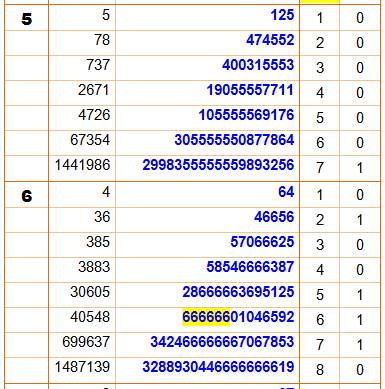
Task: Select the value 57066625
Action: (x=262, y=242)
